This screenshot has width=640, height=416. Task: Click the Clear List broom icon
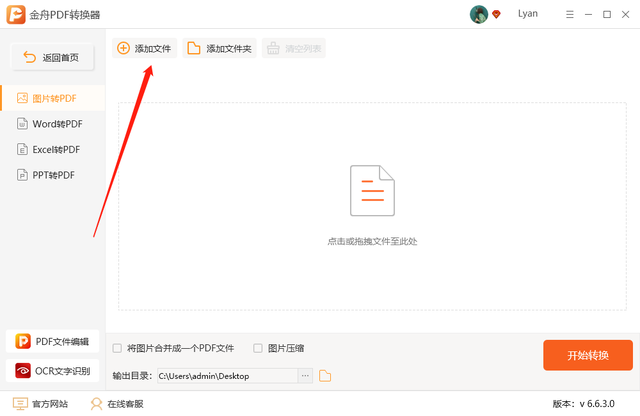pyautogui.click(x=273, y=48)
